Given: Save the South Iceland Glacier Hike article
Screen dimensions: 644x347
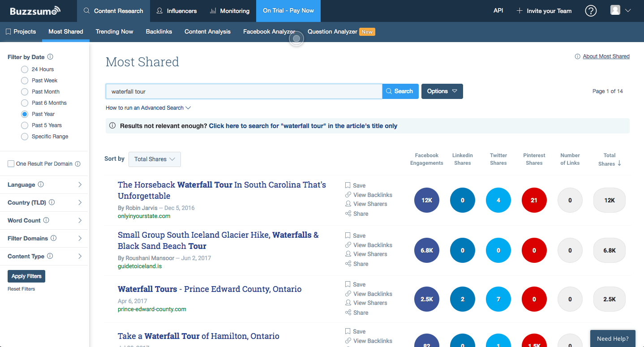Looking at the screenshot, I should click(355, 236).
